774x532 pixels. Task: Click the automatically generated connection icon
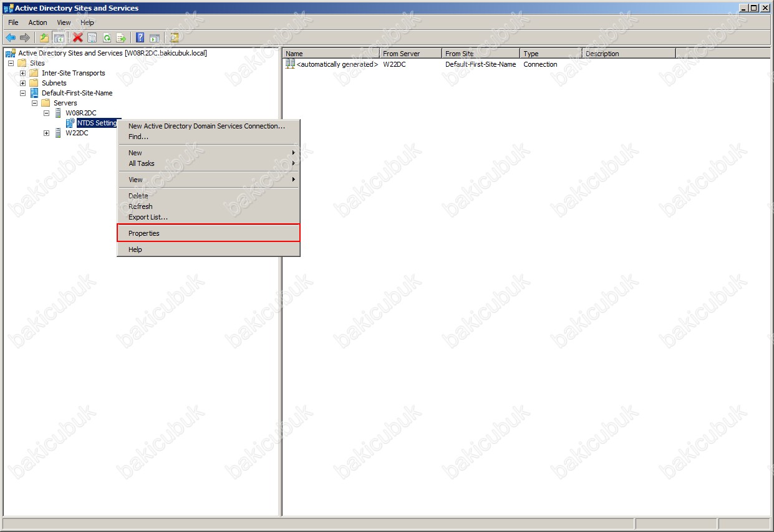290,64
